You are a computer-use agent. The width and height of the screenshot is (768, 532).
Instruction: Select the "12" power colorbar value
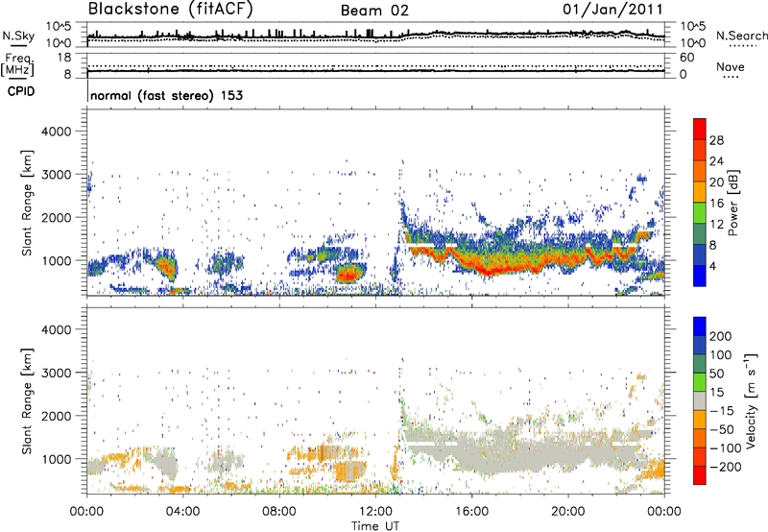pos(716,225)
